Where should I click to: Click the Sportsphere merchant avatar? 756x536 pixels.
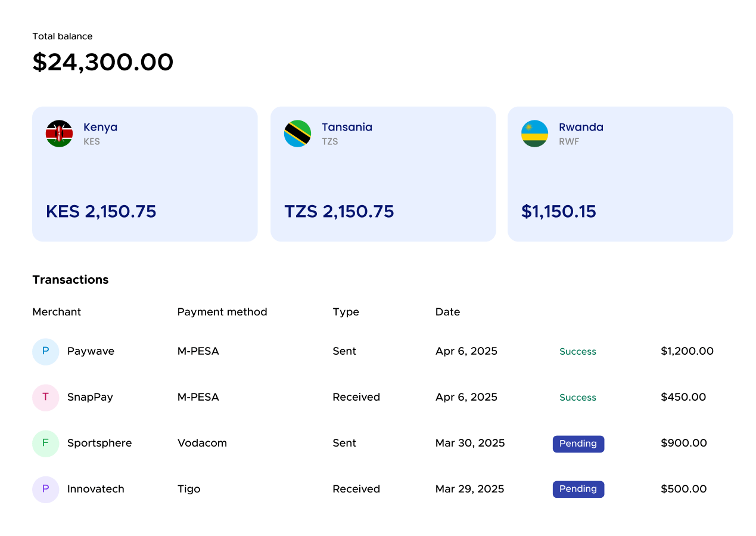[x=45, y=444]
